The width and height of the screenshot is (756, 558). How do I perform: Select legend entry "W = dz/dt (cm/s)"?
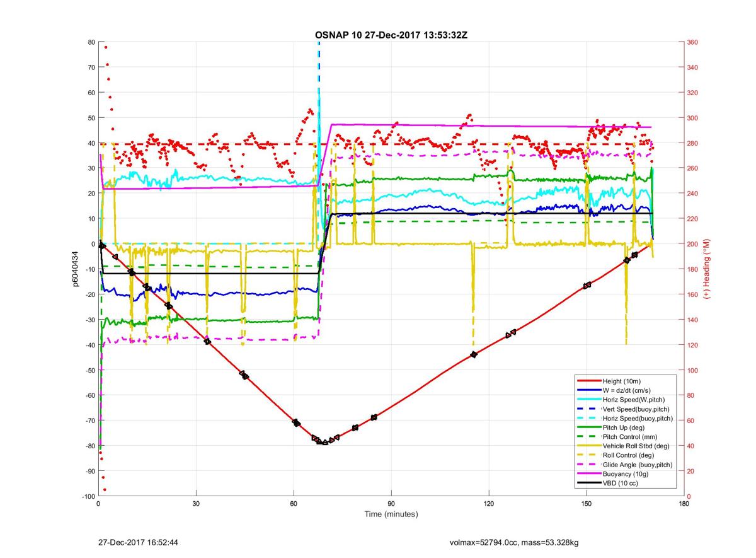[x=627, y=390]
